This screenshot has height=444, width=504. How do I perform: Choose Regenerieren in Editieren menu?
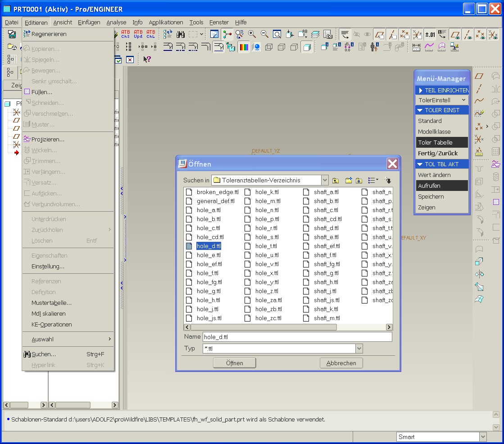click(68, 34)
